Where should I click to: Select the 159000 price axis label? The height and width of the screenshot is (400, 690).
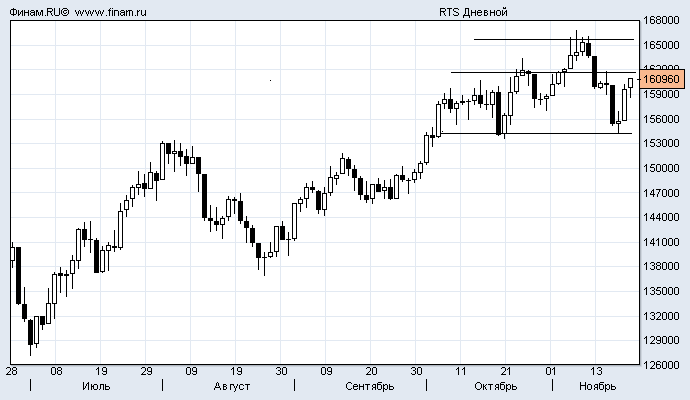tap(661, 94)
